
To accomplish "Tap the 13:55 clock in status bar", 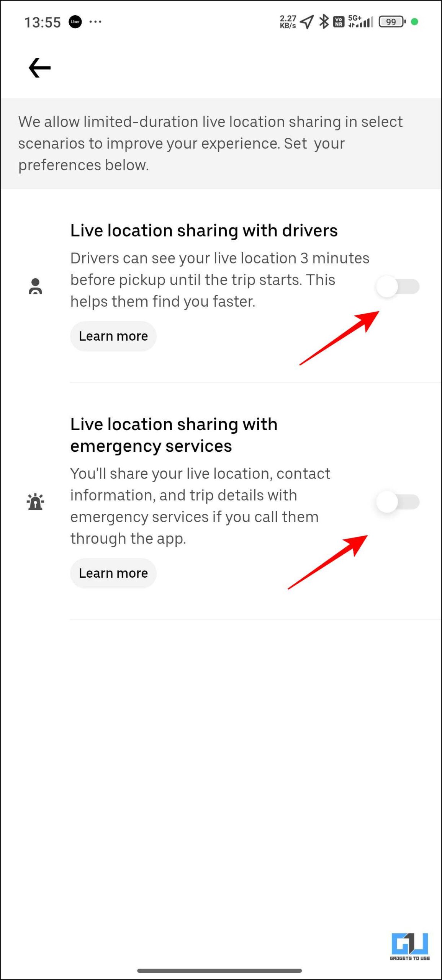I will (43, 22).
